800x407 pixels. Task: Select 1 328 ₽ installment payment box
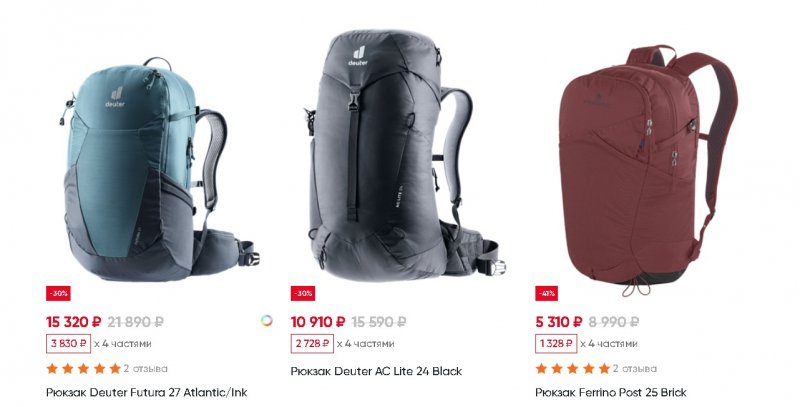pyautogui.click(x=556, y=344)
